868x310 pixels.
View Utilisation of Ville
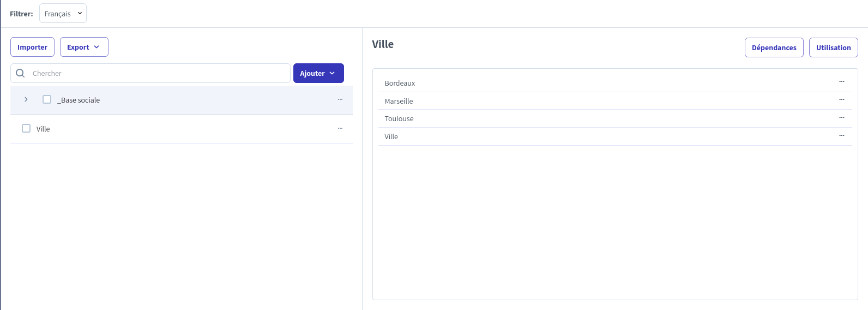[833, 47]
